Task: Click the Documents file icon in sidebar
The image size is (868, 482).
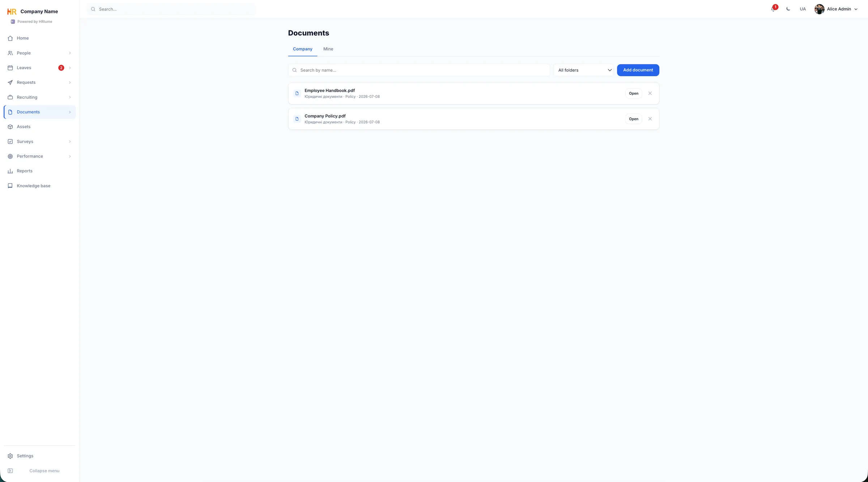Action: point(10,112)
